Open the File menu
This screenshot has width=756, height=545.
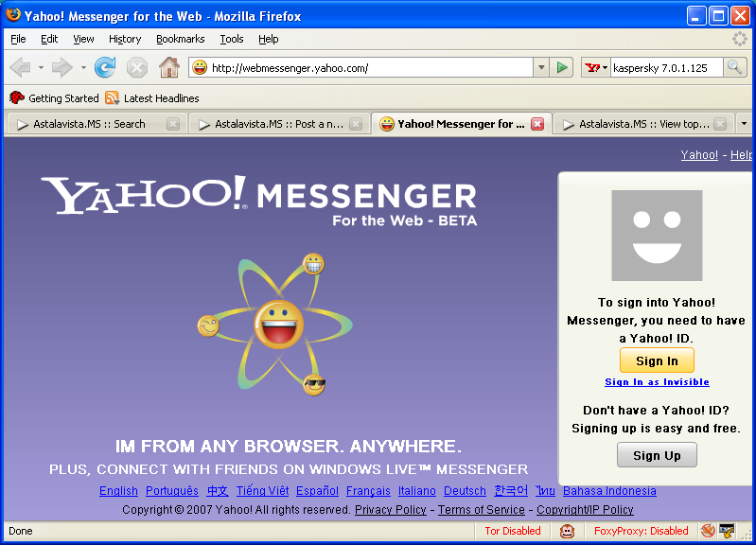18,39
